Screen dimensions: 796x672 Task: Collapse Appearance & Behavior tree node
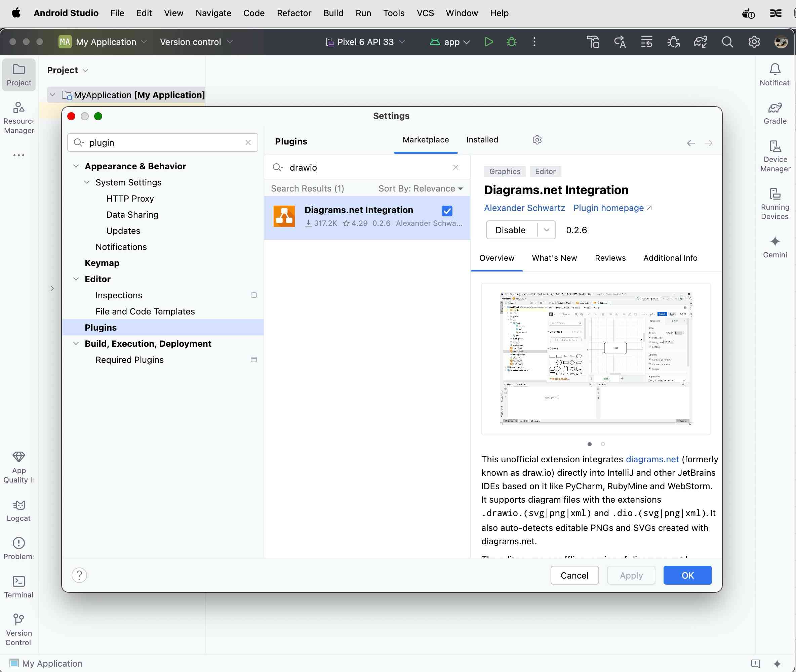[76, 166]
